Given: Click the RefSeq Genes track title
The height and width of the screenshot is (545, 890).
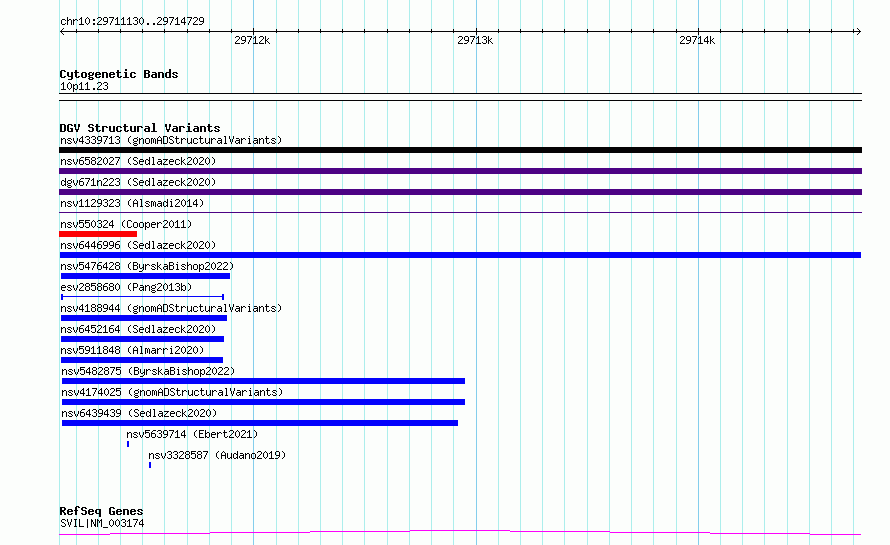Looking at the screenshot, I should coord(101,511).
